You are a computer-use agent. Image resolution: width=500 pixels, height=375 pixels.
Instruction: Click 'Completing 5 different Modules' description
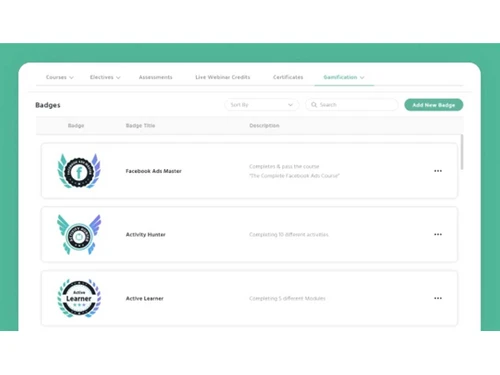287,298
